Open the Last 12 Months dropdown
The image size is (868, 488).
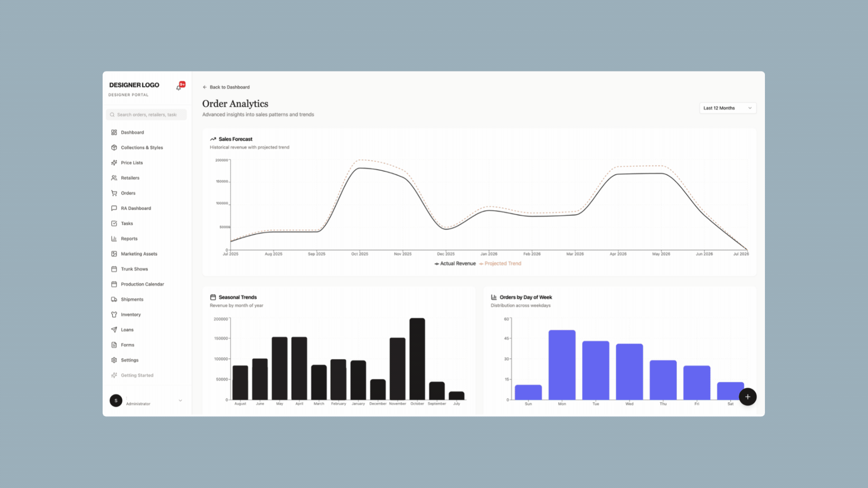click(728, 108)
